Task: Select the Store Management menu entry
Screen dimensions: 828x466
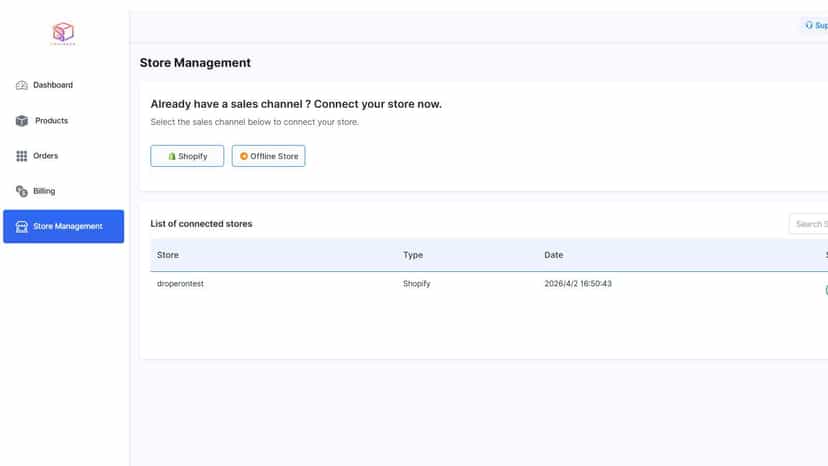Action: (63, 227)
